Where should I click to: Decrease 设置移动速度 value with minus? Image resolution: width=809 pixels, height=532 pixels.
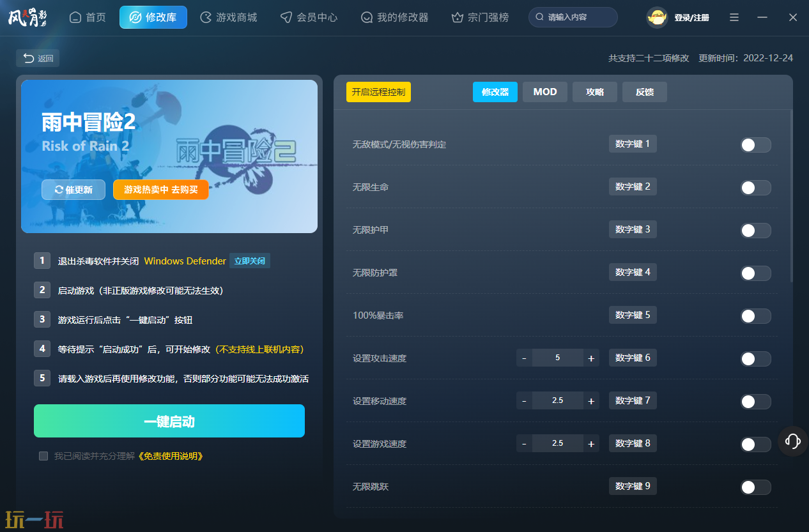click(x=524, y=401)
